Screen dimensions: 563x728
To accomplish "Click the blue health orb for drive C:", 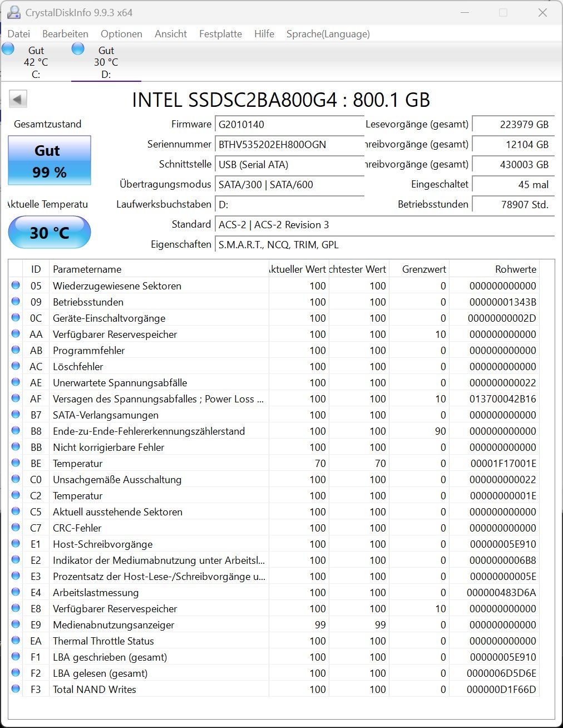I will [x=8, y=49].
